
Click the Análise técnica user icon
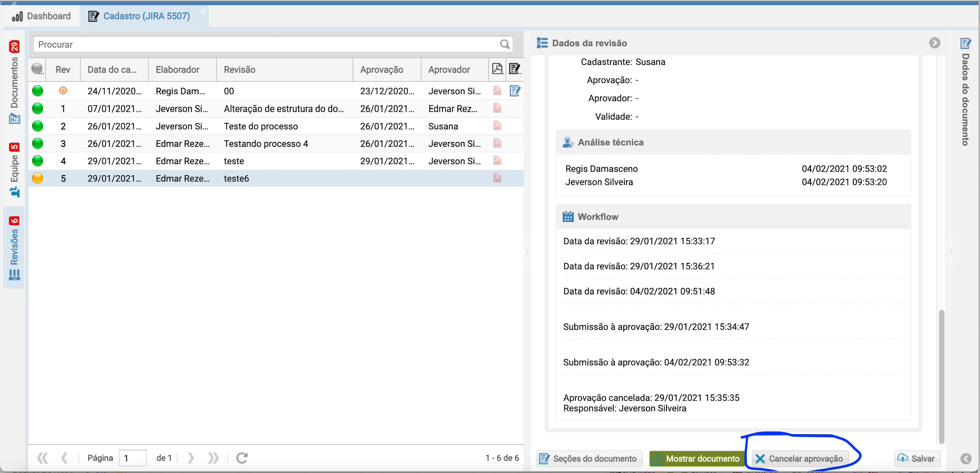[568, 142]
